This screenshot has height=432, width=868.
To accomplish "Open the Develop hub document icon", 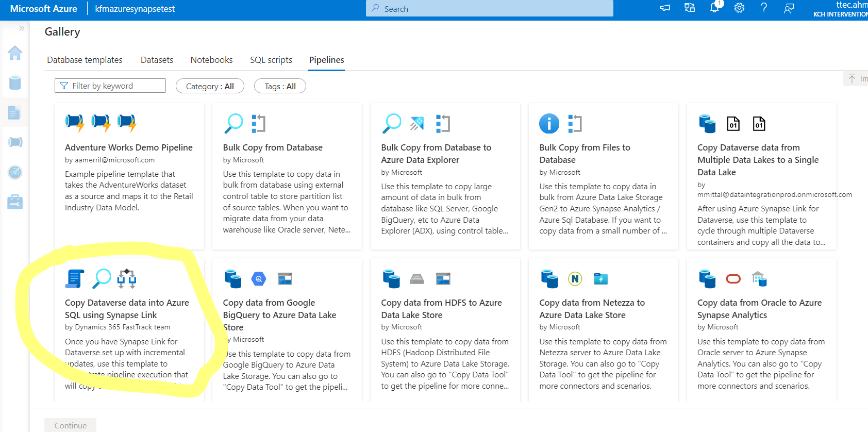I will tap(15, 112).
